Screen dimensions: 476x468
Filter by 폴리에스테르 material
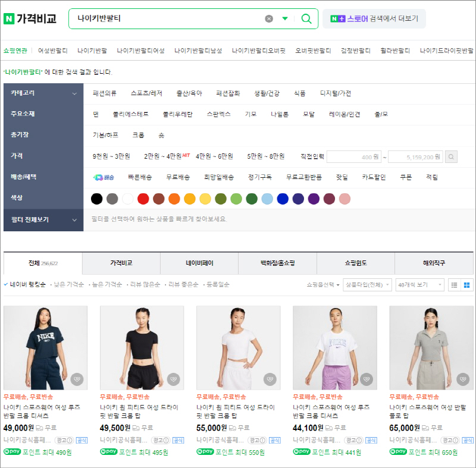pos(130,114)
